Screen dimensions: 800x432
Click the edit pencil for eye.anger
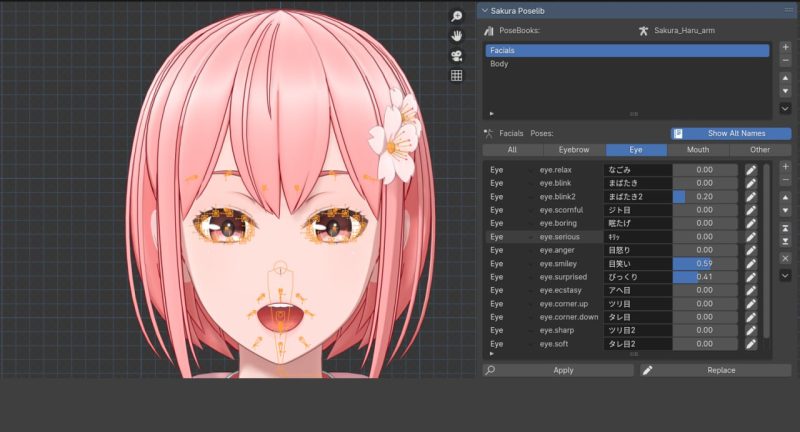tap(751, 250)
